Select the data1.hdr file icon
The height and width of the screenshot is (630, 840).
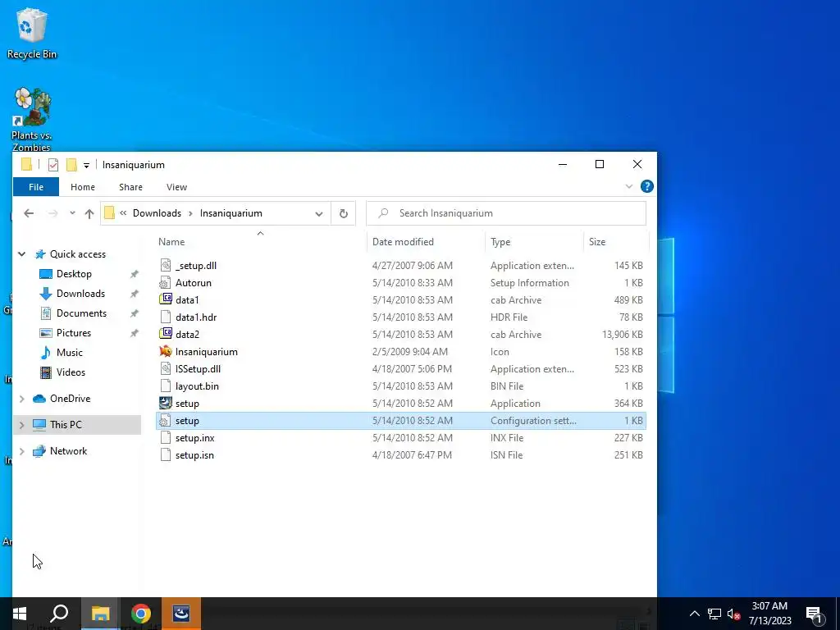[x=166, y=317]
